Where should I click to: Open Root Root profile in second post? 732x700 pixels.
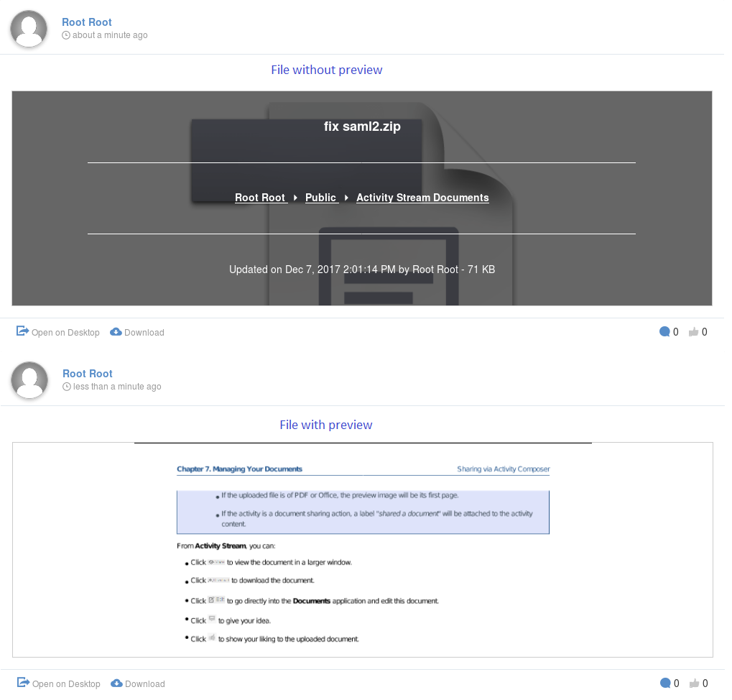coord(88,374)
